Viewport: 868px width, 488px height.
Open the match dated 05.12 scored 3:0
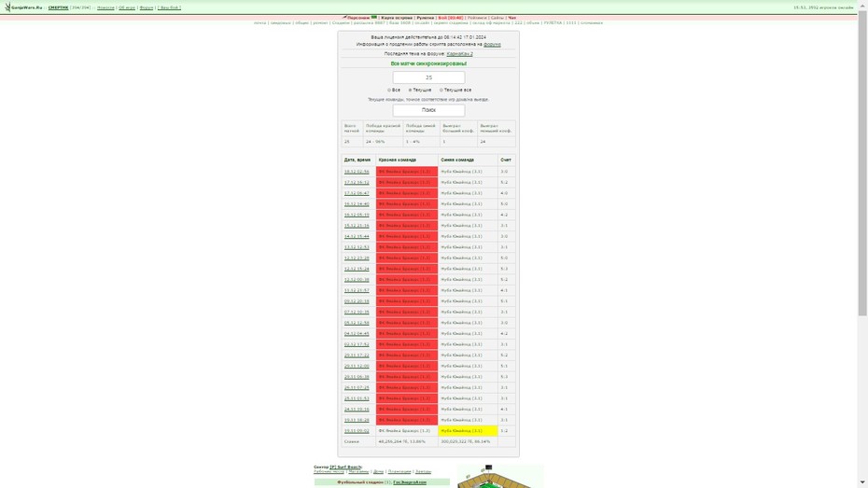pos(357,323)
